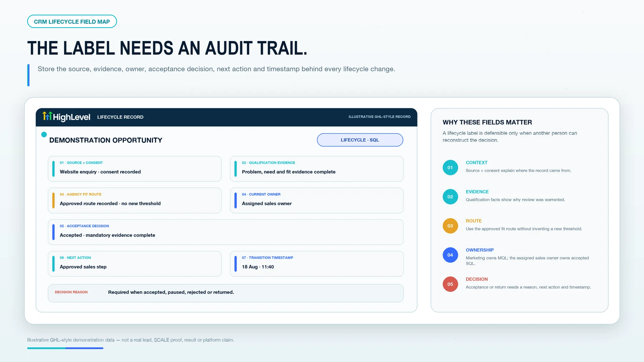644x362 pixels.
Task: Open the Agency Fit Route field card
Action: (x=135, y=200)
